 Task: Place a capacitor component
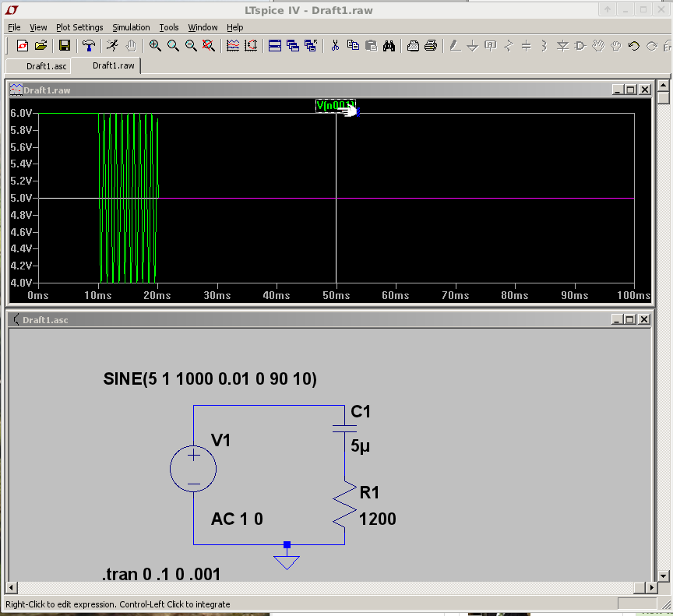pyautogui.click(x=525, y=46)
